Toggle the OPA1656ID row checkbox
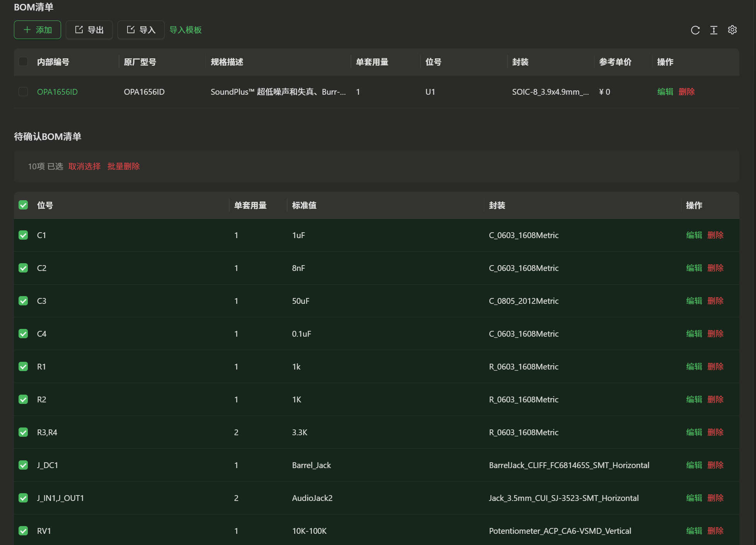This screenshot has width=756, height=545. 23,92
